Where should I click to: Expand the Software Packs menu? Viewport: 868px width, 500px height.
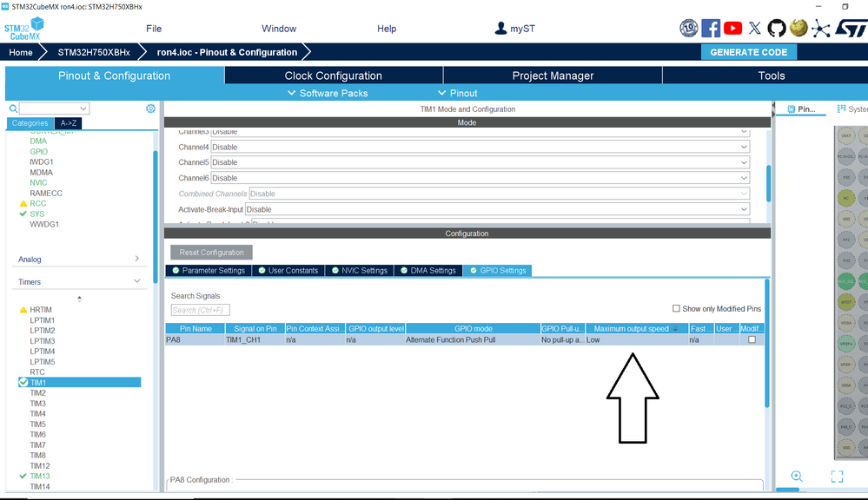328,93
